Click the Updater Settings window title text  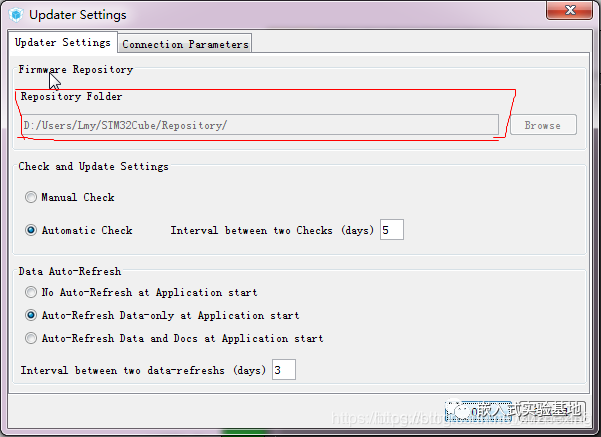[x=78, y=15]
